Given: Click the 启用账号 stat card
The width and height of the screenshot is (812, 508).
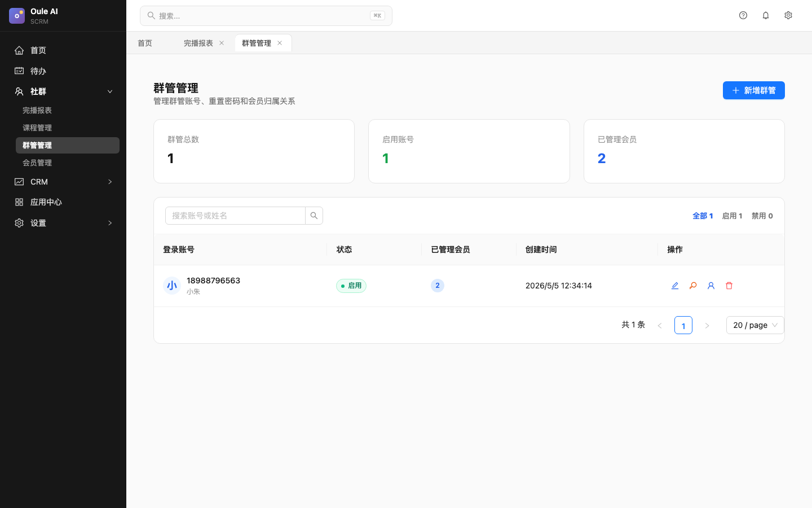Looking at the screenshot, I should coord(469,151).
